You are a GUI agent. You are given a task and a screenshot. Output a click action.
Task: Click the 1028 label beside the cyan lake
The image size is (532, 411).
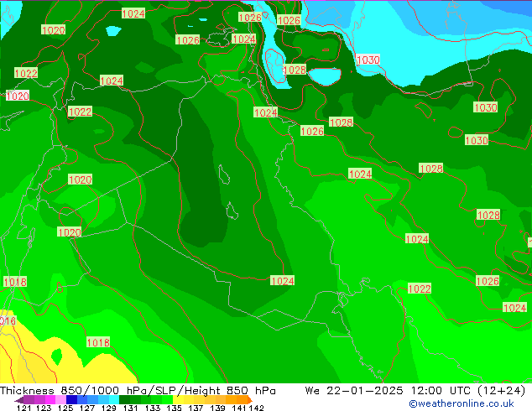click(295, 70)
